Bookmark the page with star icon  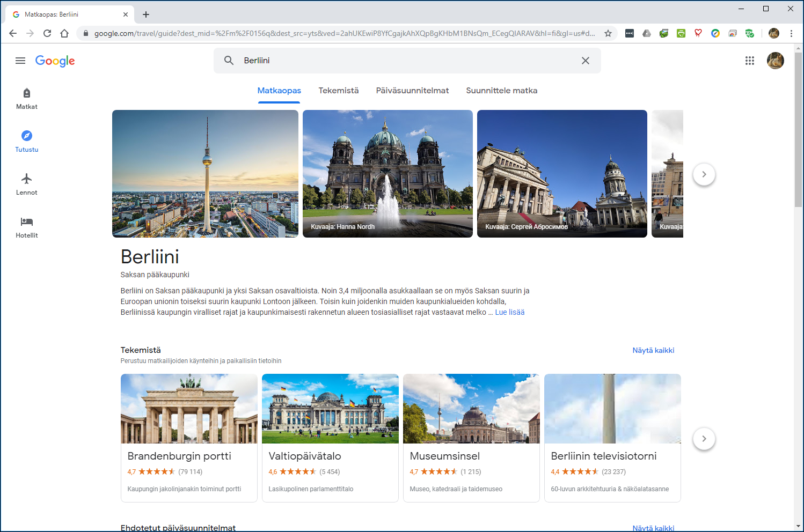pos(608,33)
